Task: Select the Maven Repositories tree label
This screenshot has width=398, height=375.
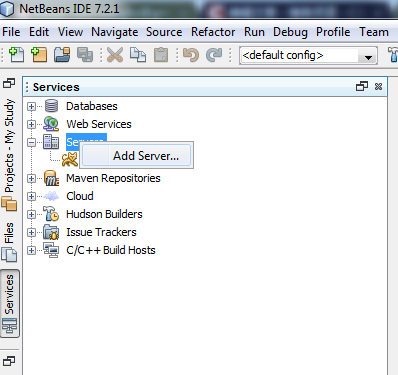Action: [x=113, y=178]
